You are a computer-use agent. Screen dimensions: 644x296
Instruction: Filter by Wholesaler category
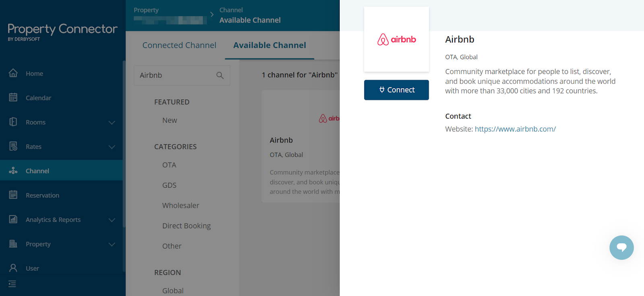point(181,205)
